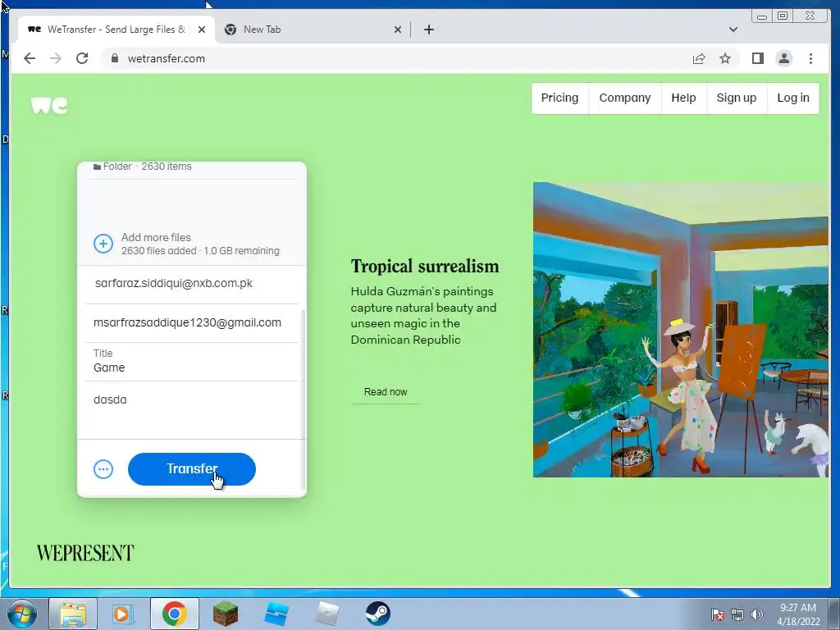The height and width of the screenshot is (630, 840).
Task: Click the Tropical surrealism headline
Action: click(x=425, y=267)
